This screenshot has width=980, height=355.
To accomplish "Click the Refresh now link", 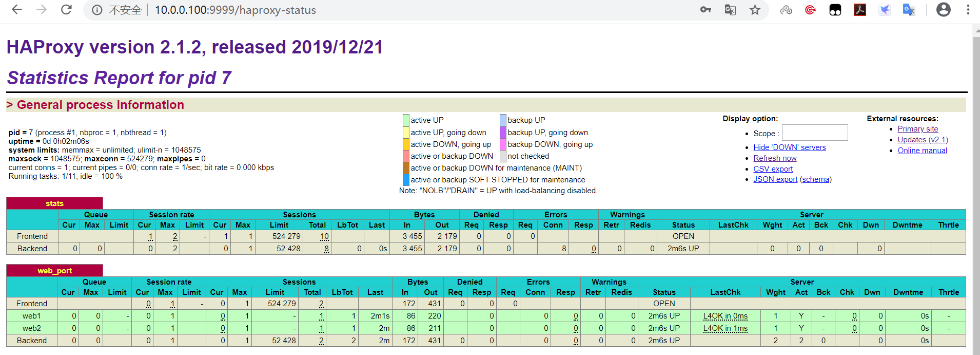I will [775, 158].
